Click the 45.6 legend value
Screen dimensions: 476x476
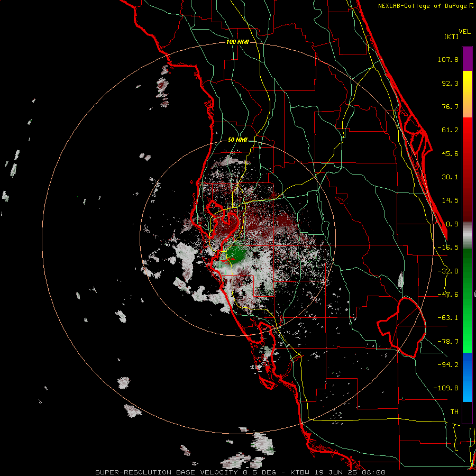[450, 153]
